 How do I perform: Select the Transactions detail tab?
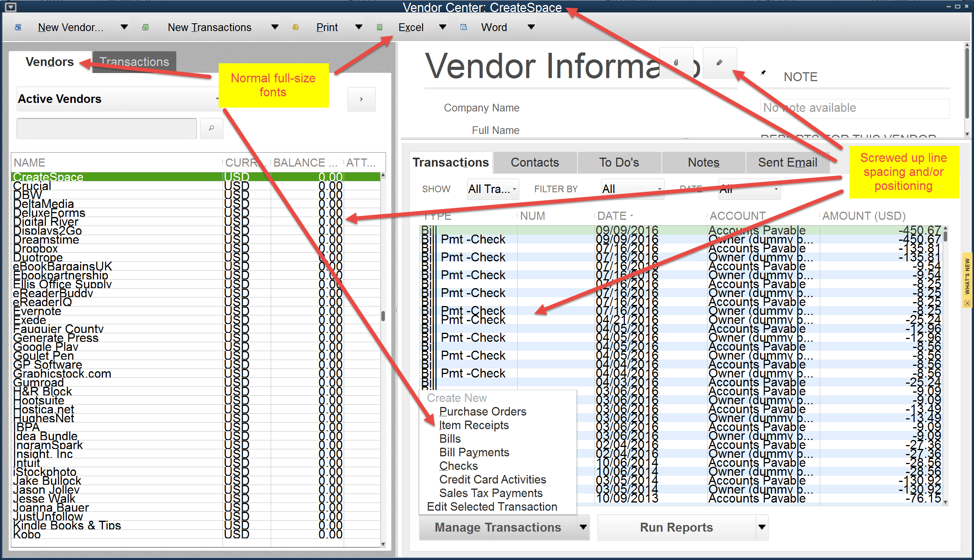pos(450,162)
